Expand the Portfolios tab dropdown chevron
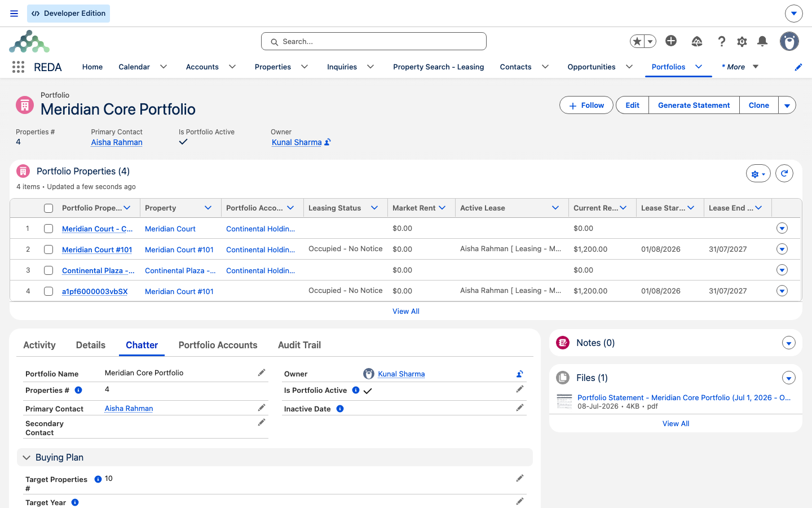This screenshot has height=508, width=812. coord(699,67)
